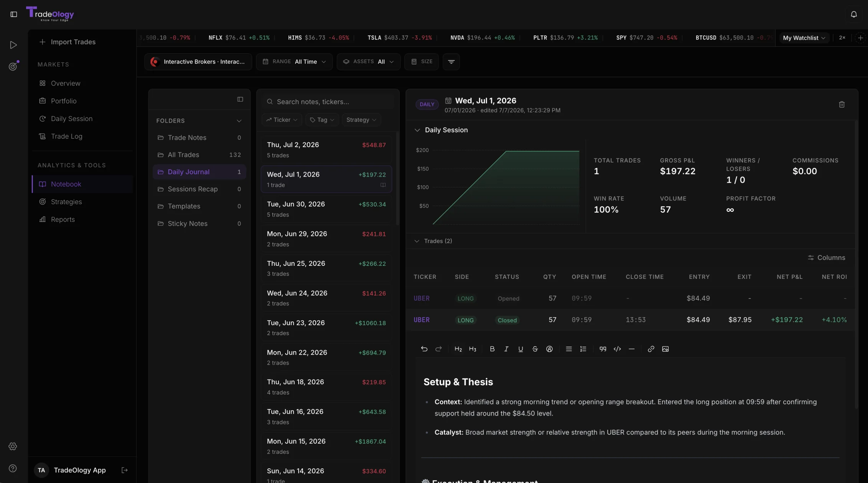868x483 pixels.
Task: Insert code block
Action: tap(617, 349)
